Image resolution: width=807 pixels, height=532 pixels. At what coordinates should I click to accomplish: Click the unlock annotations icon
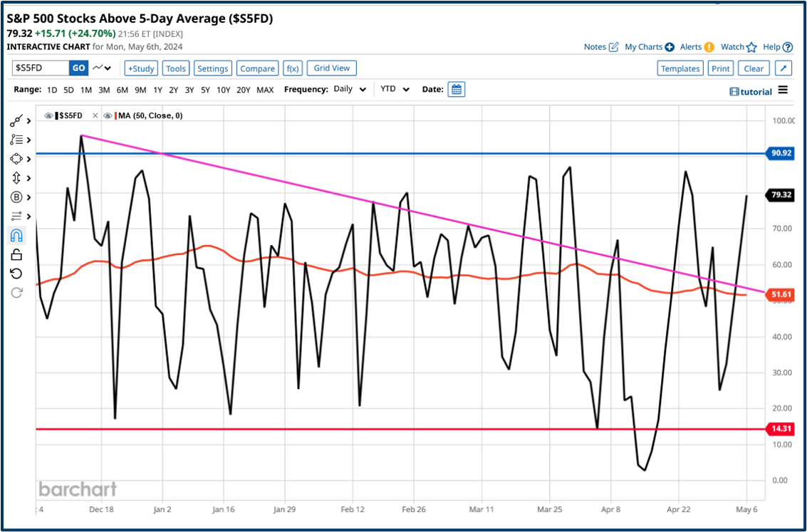16,254
